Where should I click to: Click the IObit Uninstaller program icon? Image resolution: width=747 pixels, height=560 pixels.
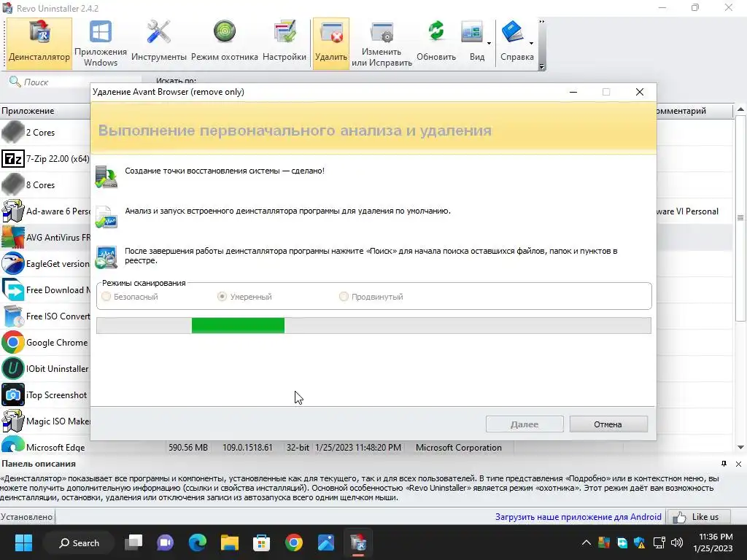coord(13,368)
